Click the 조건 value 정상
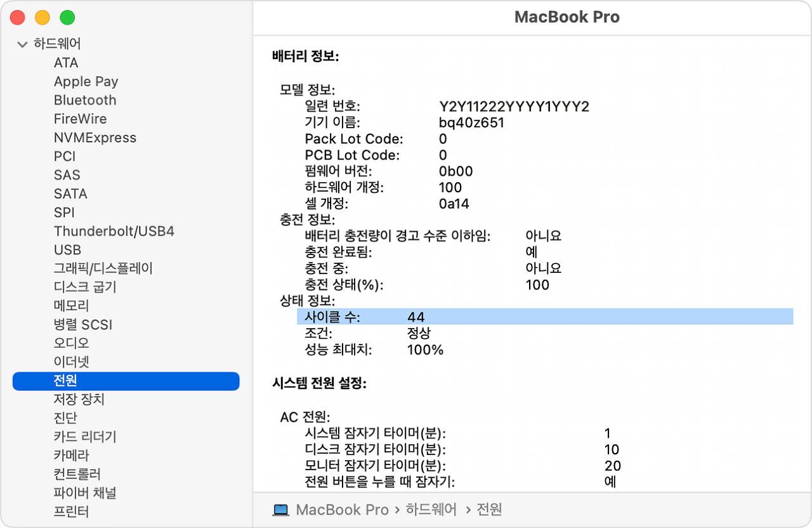The width and height of the screenshot is (812, 528). pos(419,333)
